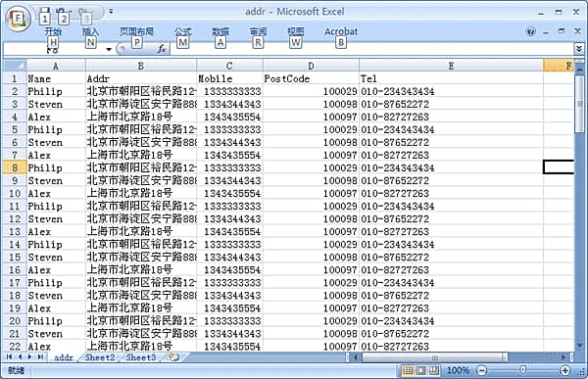Screen dimensions: 588x379
Task: Jump to last sheet navigation arrow
Action: tap(40, 356)
